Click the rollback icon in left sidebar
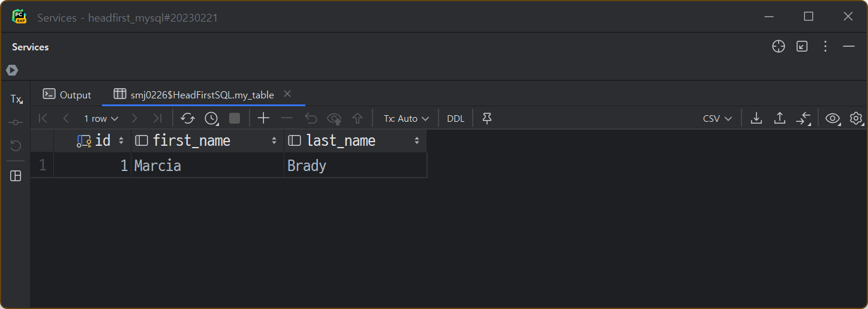This screenshot has width=868, height=309. 16,145
